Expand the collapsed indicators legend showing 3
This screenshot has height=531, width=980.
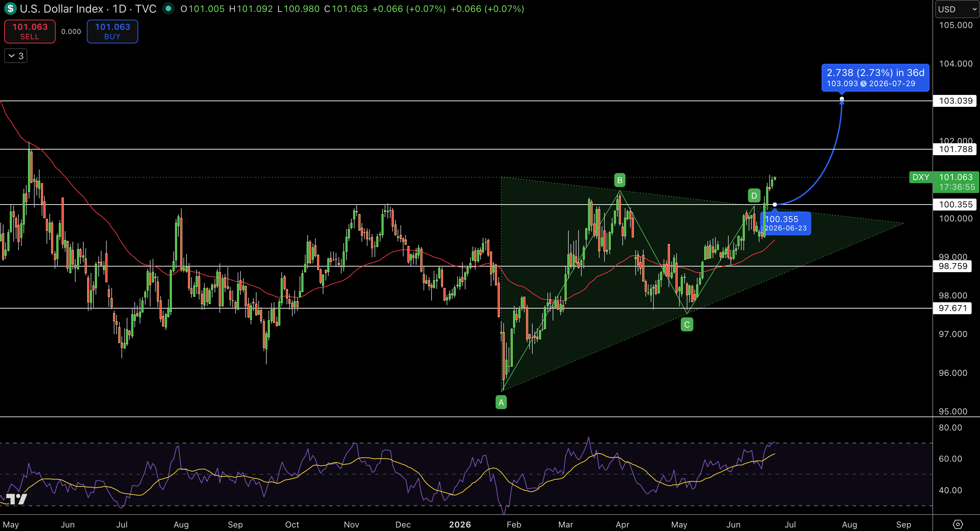point(16,56)
